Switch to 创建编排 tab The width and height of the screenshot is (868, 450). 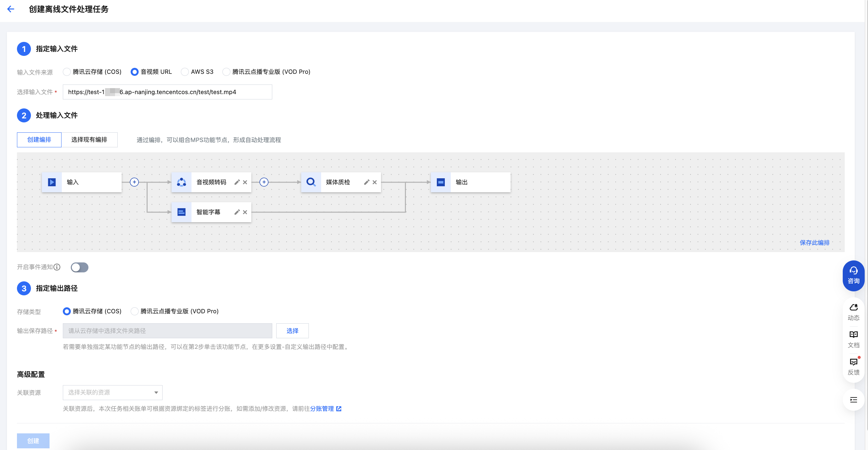coord(39,140)
